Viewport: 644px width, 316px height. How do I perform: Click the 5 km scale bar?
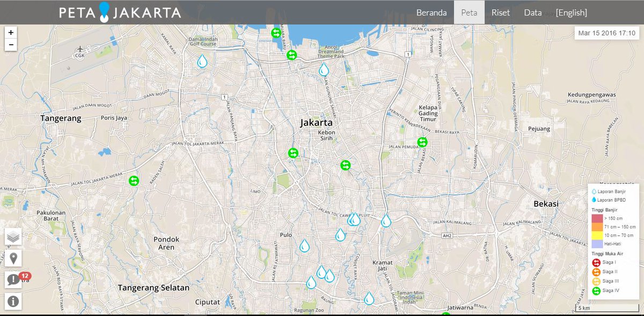[x=606, y=308]
